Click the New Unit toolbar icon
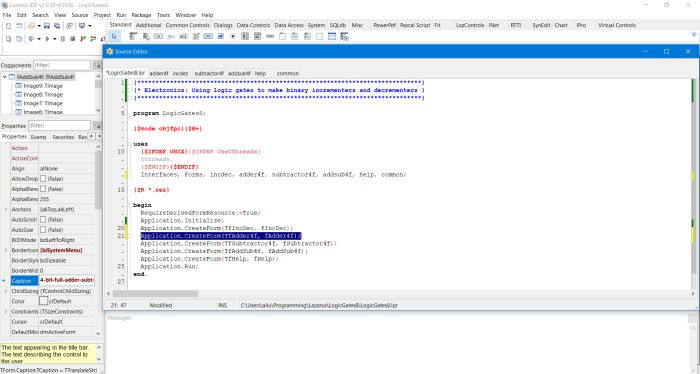This screenshot has width=700, height=374. pyautogui.click(x=8, y=26)
